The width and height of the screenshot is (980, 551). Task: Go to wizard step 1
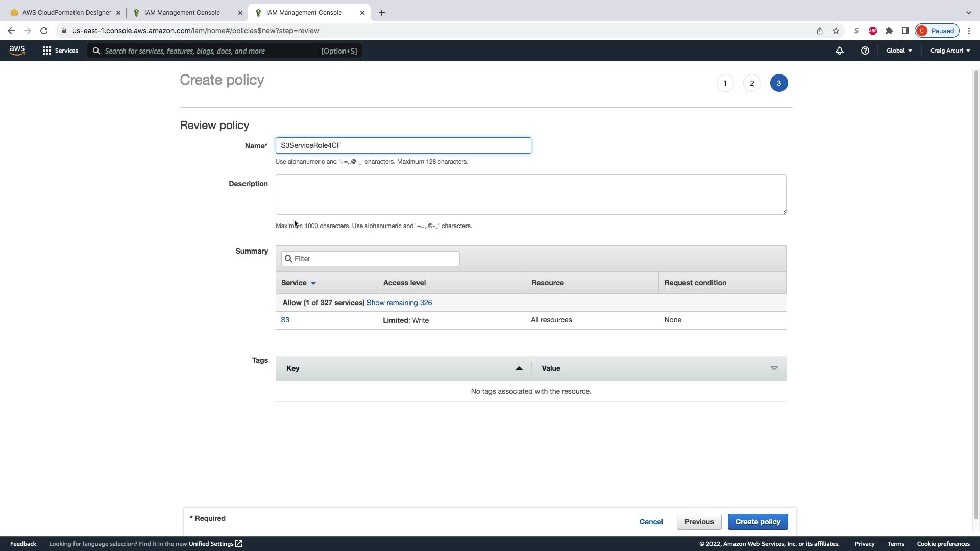[725, 83]
